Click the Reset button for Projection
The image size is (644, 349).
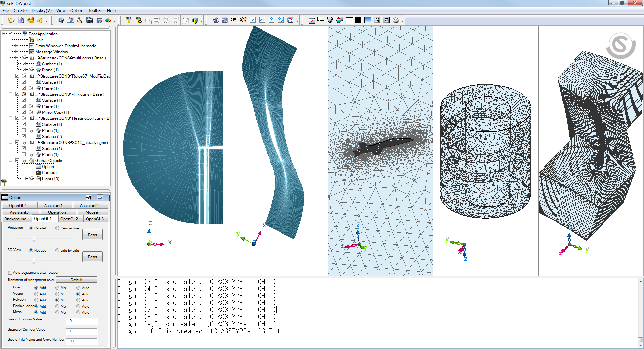[x=92, y=235]
